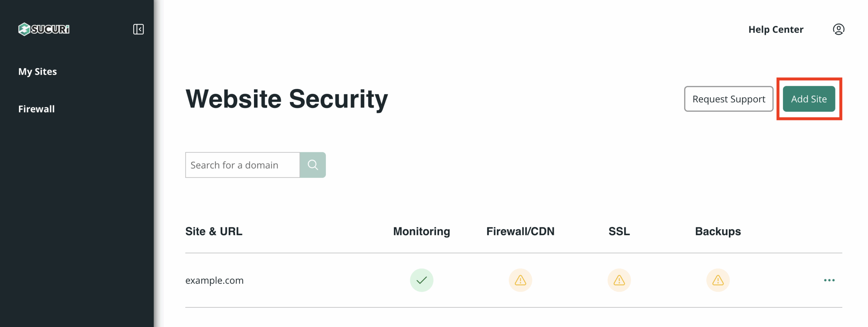Click the SSL warning icon for example.com
Image resolution: width=868 pixels, height=327 pixels.
(619, 280)
